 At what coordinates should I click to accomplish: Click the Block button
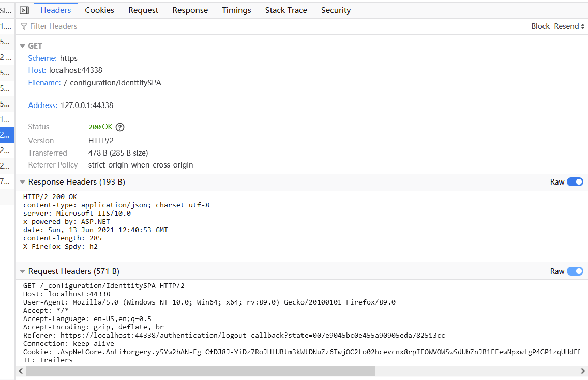click(540, 26)
